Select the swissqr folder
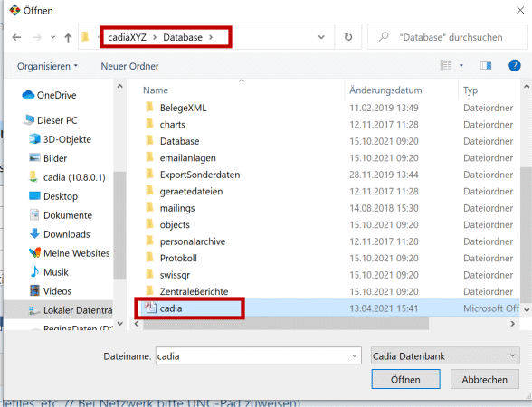The width and height of the screenshot is (532, 407). [175, 275]
